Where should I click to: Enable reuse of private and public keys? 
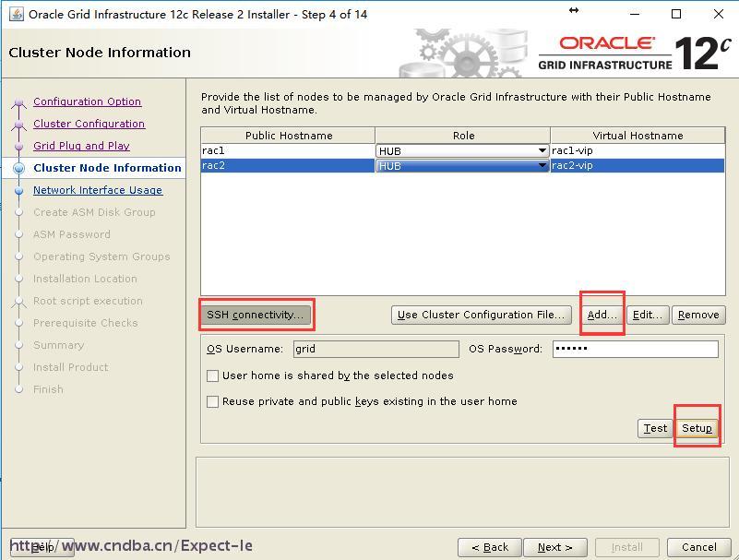[x=212, y=401]
